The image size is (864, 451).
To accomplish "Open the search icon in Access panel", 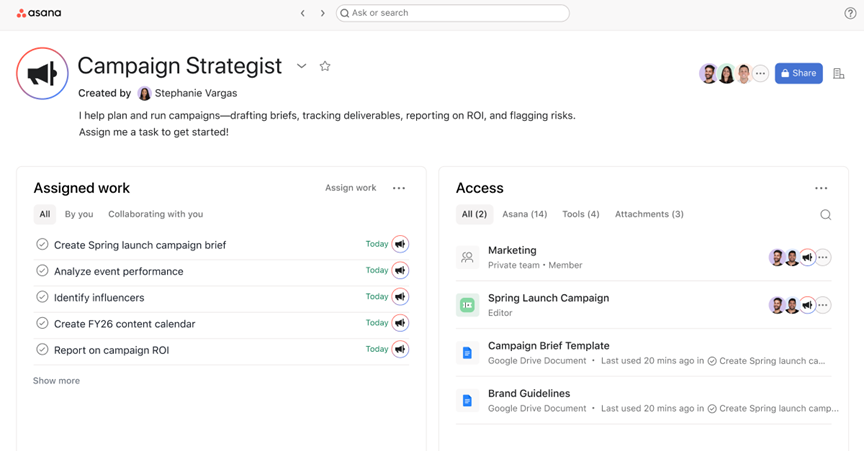I will [x=825, y=214].
